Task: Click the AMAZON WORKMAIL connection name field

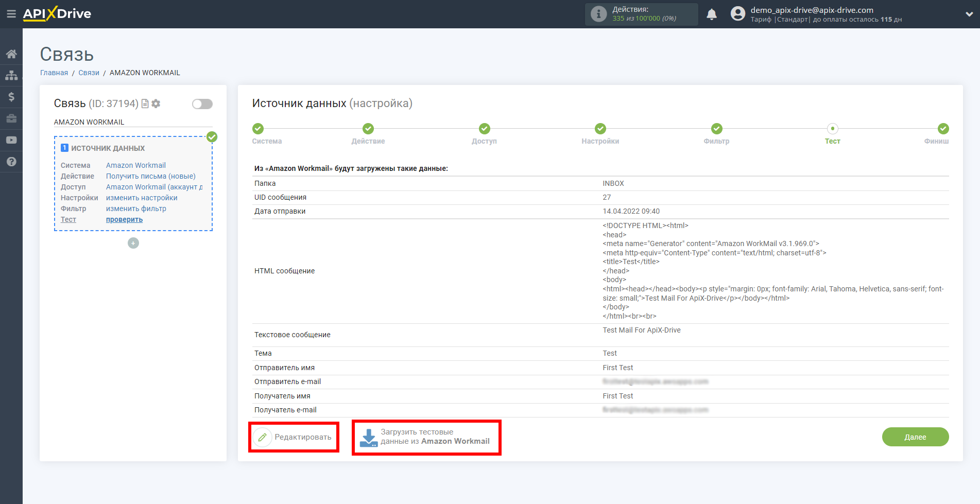Action: (133, 122)
